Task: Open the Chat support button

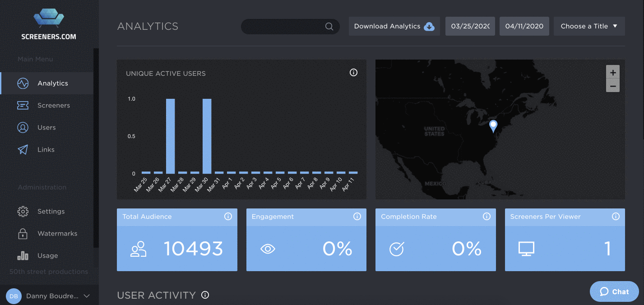Action: (x=614, y=291)
